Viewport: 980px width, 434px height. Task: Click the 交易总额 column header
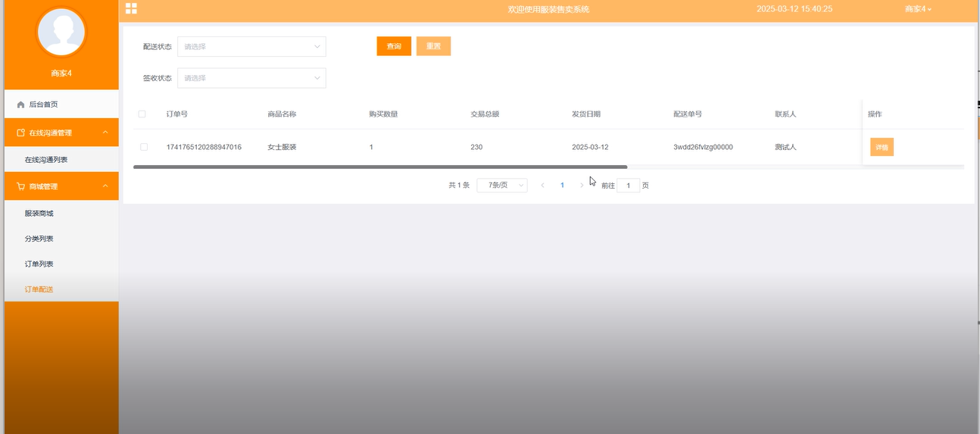[x=485, y=114]
